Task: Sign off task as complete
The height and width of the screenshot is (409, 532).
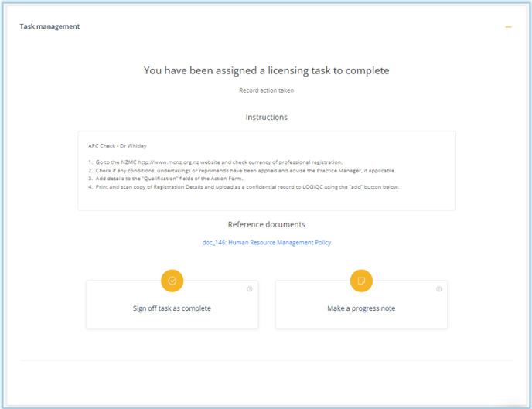Action: coord(172,305)
